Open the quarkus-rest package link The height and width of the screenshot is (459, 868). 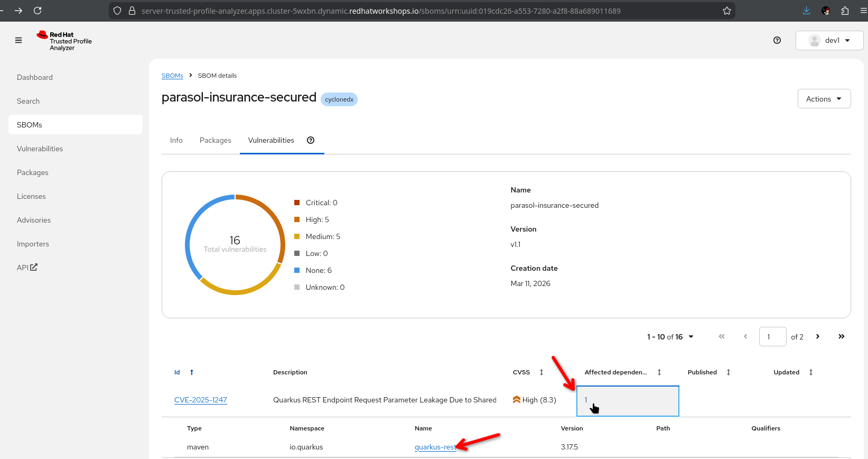tap(435, 447)
